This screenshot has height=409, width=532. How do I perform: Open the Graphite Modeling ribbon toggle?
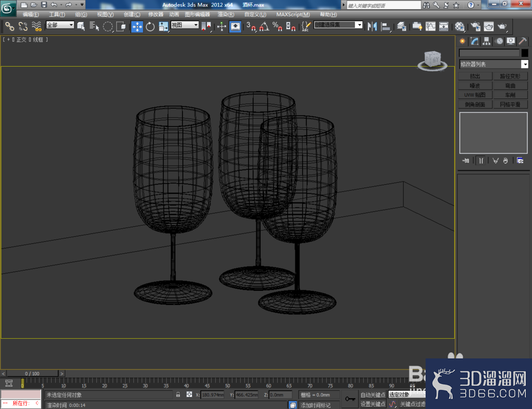click(x=417, y=27)
